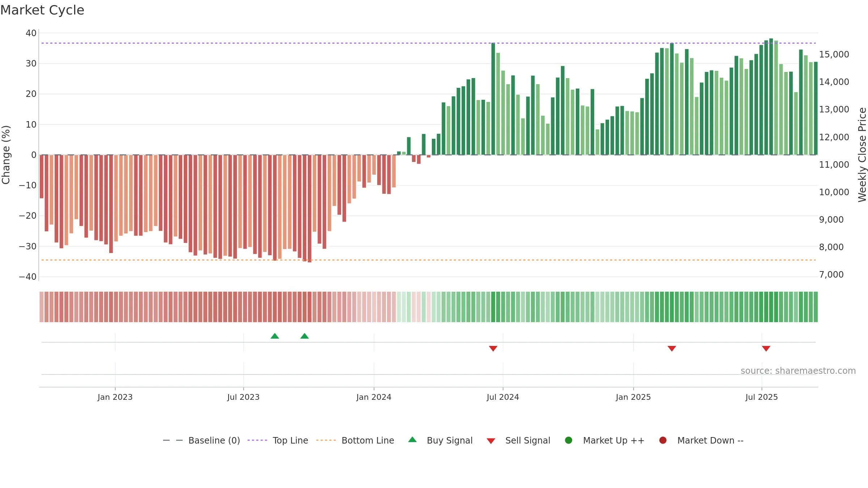The image size is (868, 488).
Task: Click the −40 value on left axis
Action: pos(28,277)
